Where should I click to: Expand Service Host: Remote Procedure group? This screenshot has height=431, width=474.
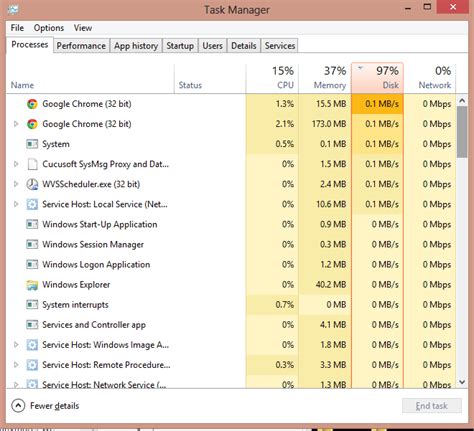(x=16, y=365)
